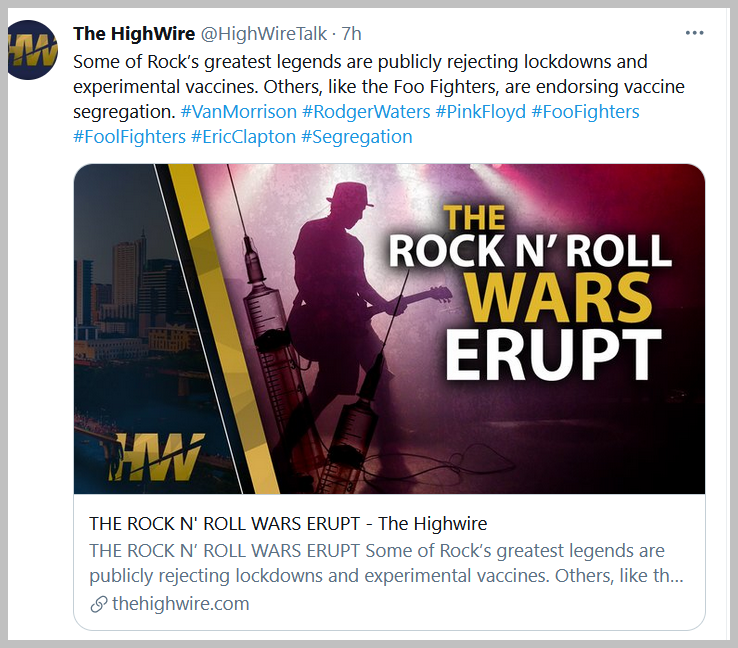Open the #EricClapton hashtag
Image resolution: width=738 pixels, height=648 pixels.
coord(243,137)
